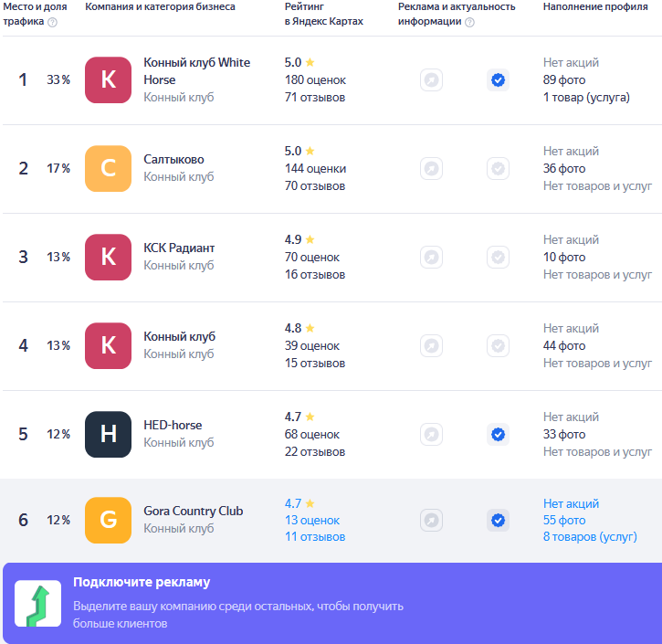Select the КСК Радиант company name
Screen dimensions: 662x644
pyautogui.click(x=179, y=248)
